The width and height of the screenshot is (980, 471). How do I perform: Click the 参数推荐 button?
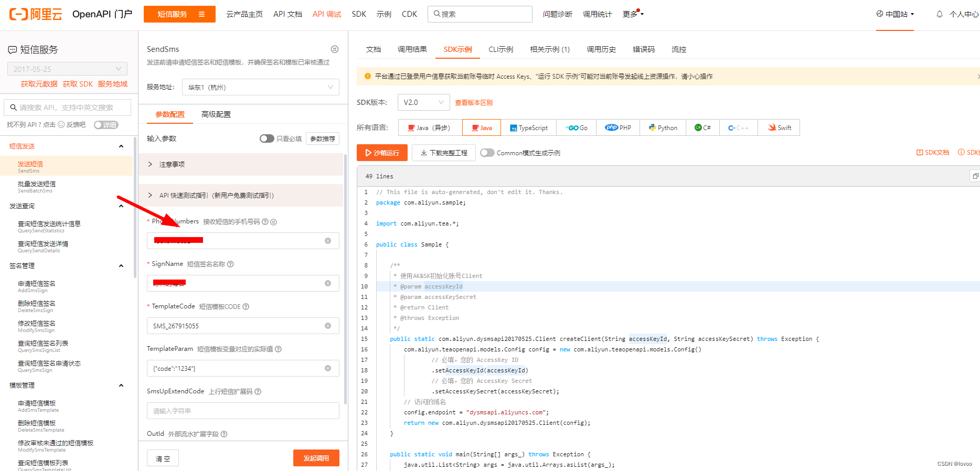click(323, 138)
